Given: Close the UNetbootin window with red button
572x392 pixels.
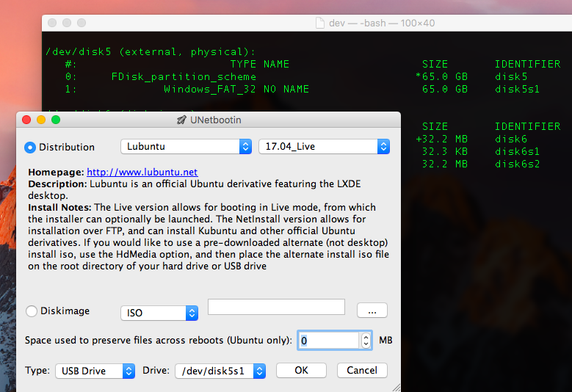Looking at the screenshot, I should pos(26,120).
